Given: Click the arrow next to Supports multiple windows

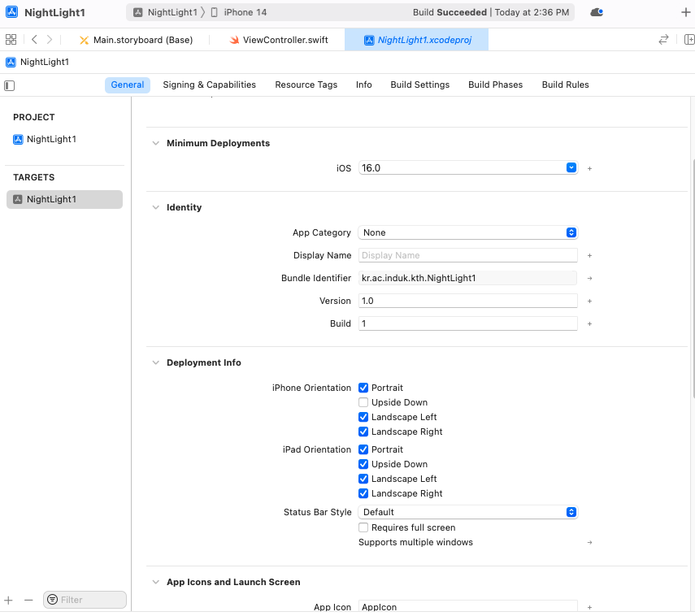Looking at the screenshot, I should click(x=589, y=542).
